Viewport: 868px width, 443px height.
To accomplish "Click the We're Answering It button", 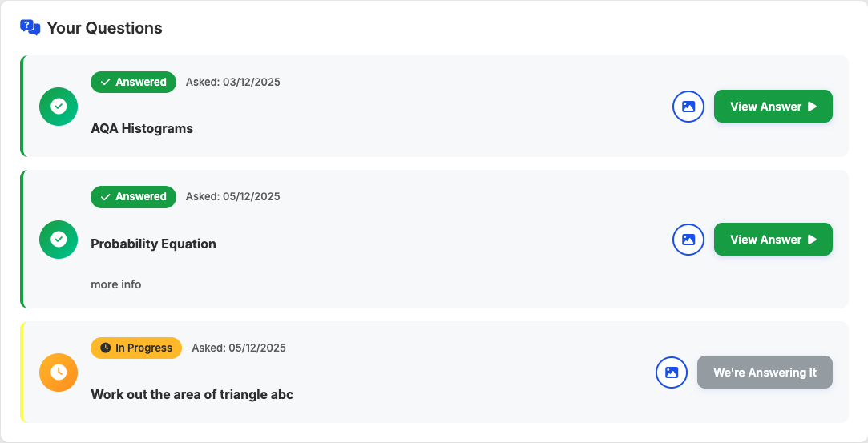I will tap(765, 373).
